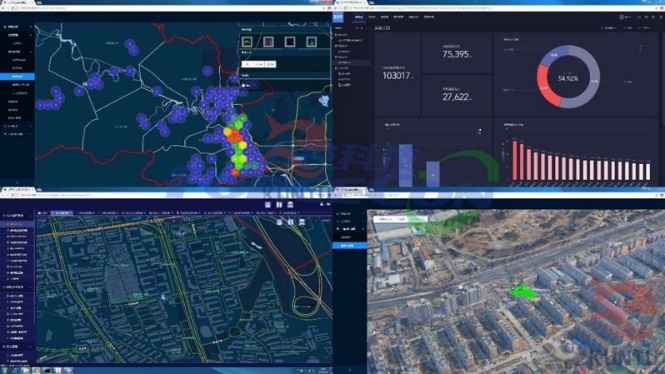Screen dimensions: 665x374
Task: Select the radio button in the heatmap settings panel
Action: pyautogui.click(x=243, y=85)
